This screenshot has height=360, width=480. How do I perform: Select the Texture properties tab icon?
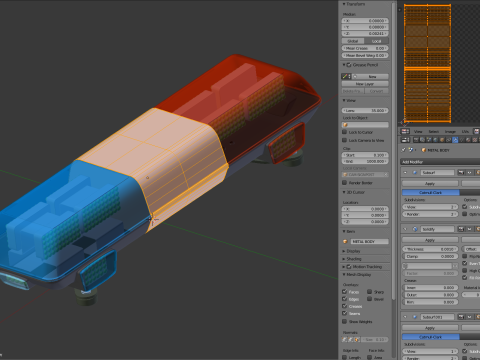(x=475, y=140)
